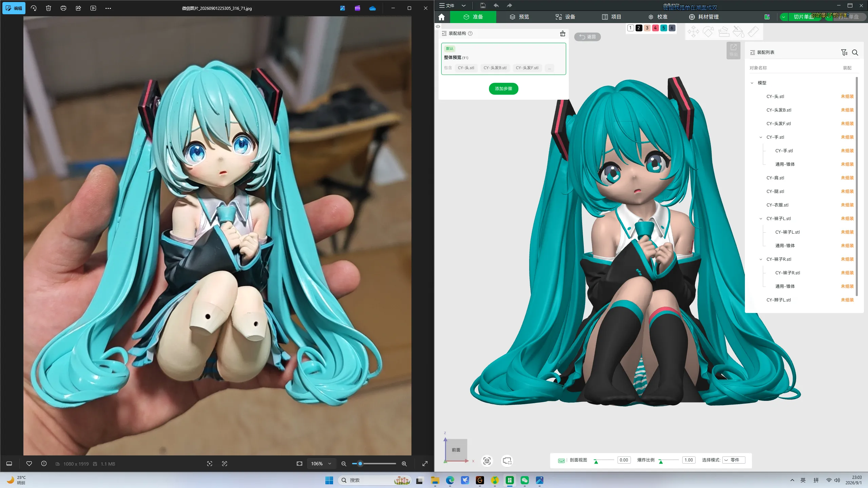Redo the action in the slicer
The width and height of the screenshot is (868, 488).
(509, 5)
